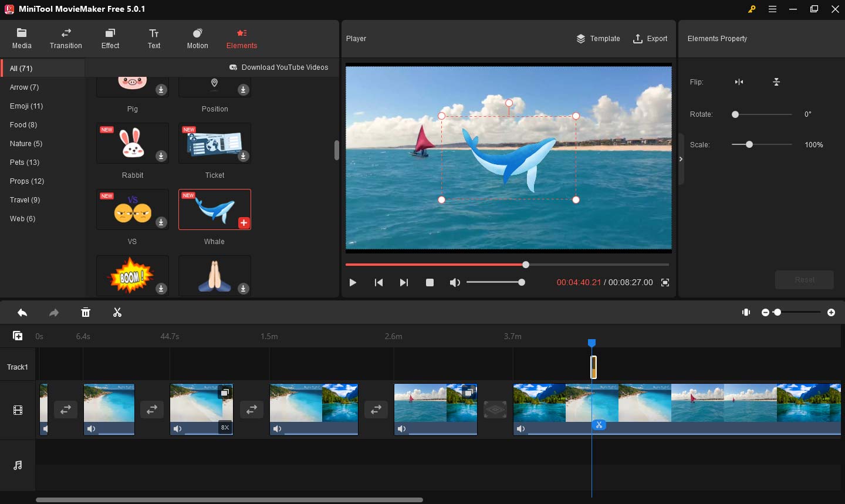Image resolution: width=845 pixels, height=504 pixels.
Task: Delete selection using the trash icon
Action: tap(86, 312)
